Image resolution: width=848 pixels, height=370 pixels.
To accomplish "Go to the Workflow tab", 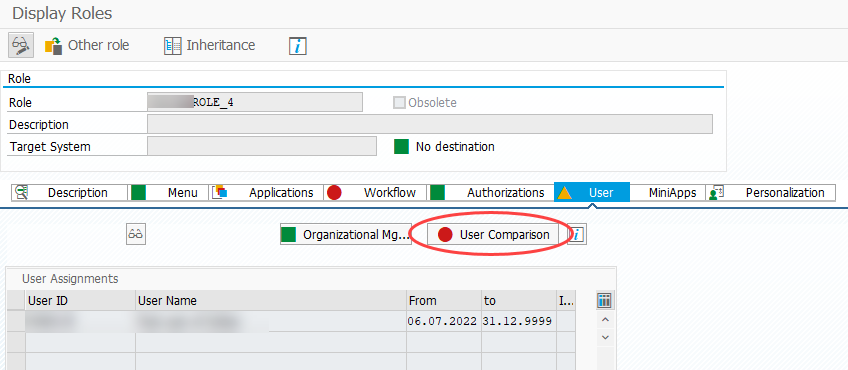I will click(375, 193).
